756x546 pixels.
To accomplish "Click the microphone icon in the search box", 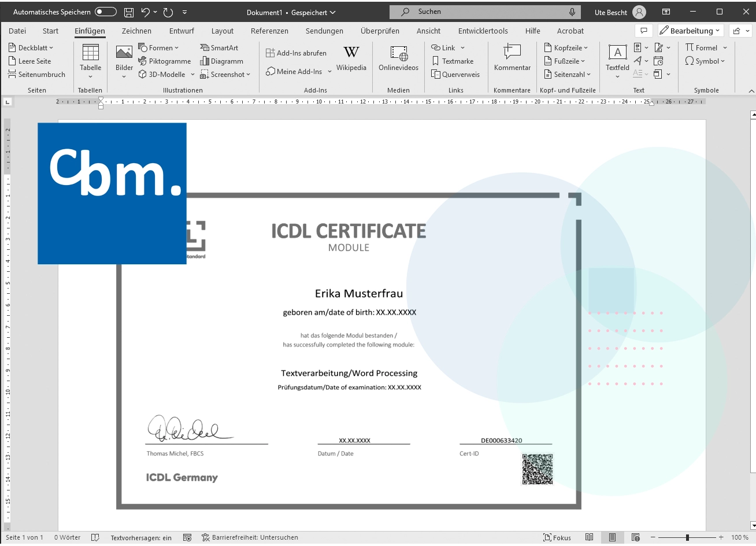I will 572,12.
